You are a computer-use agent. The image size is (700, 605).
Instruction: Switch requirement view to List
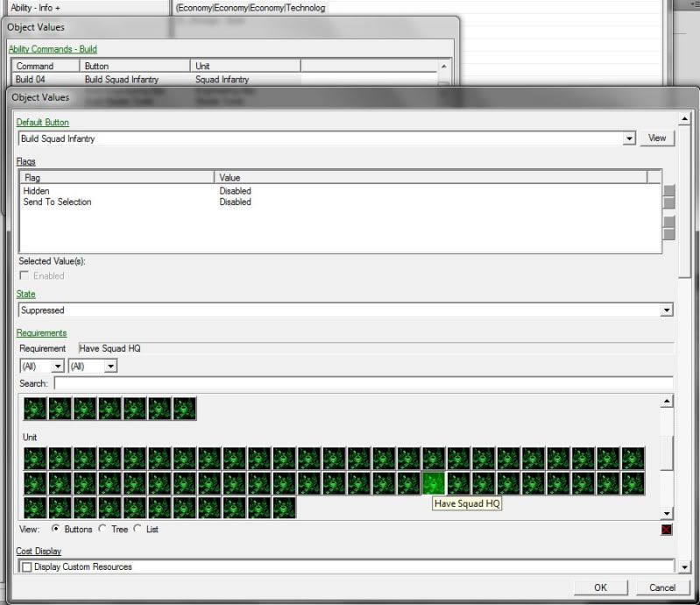point(138,529)
